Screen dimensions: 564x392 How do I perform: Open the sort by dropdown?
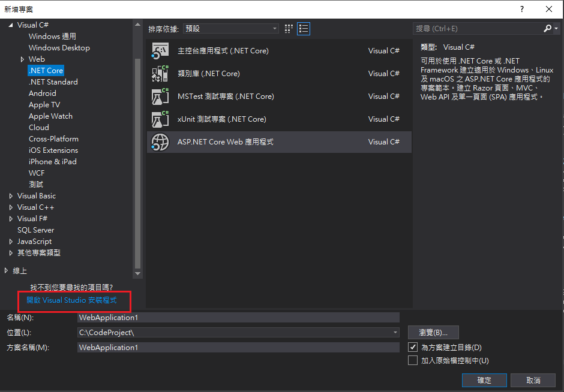(231, 28)
